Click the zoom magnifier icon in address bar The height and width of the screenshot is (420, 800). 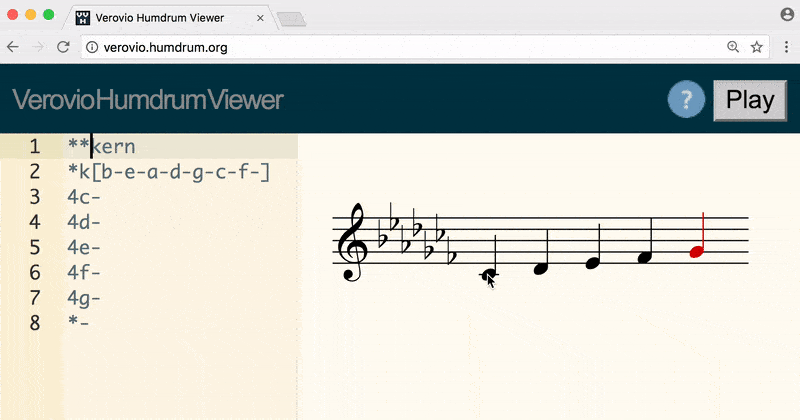pyautogui.click(x=733, y=47)
